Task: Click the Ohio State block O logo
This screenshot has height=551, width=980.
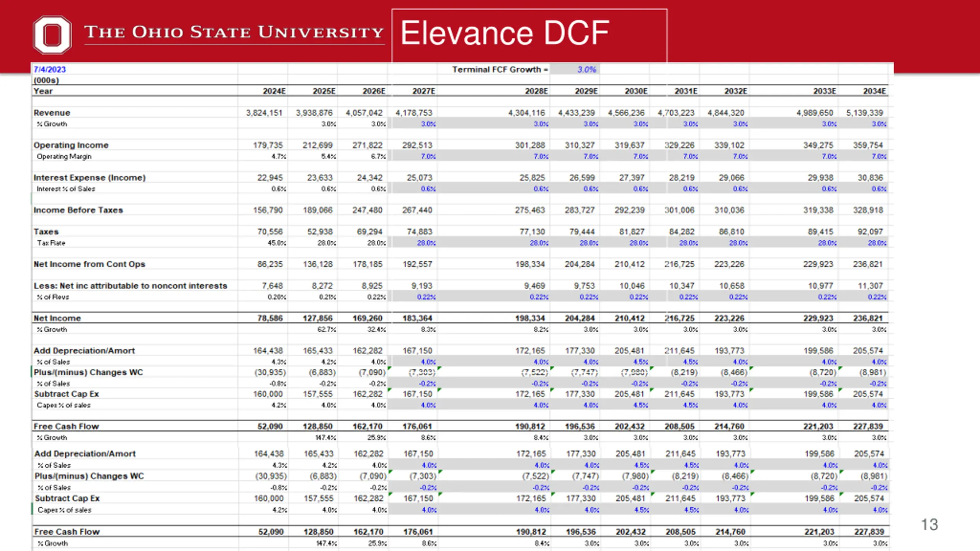Action: tap(52, 34)
